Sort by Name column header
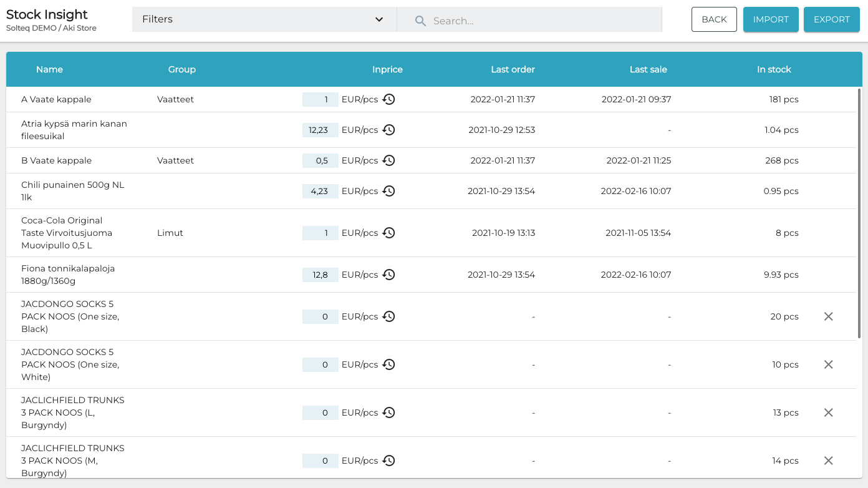The width and height of the screenshot is (868, 488). [49, 69]
